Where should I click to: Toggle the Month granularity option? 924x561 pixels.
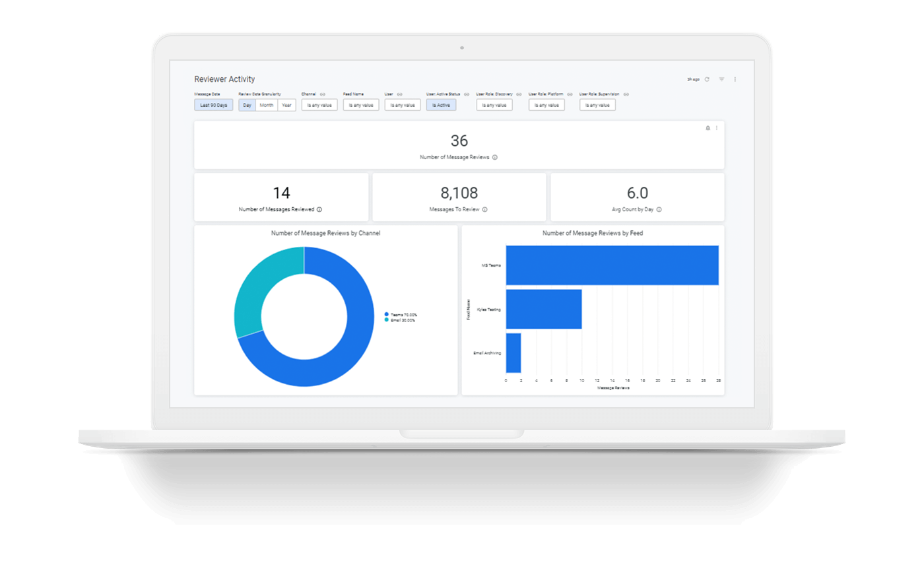click(x=268, y=104)
